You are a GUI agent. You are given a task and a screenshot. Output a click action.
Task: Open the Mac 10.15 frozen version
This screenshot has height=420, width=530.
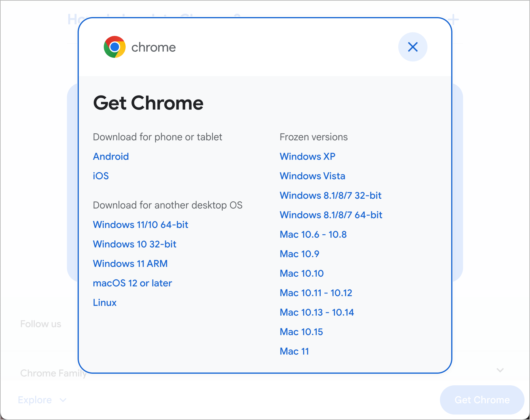coord(301,331)
